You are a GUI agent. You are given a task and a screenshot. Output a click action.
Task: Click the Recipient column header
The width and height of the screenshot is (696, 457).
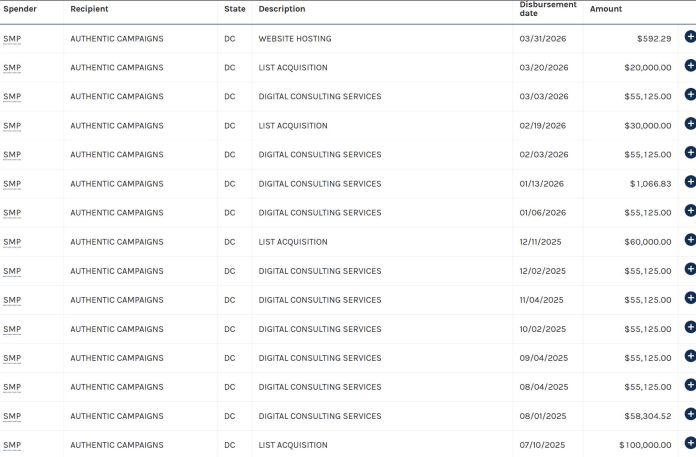[x=89, y=9]
